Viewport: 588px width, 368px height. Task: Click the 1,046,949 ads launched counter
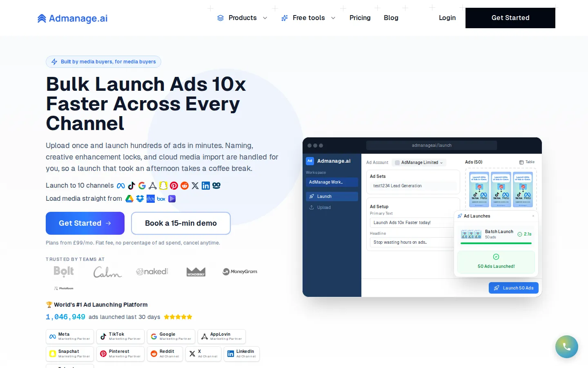point(65,317)
